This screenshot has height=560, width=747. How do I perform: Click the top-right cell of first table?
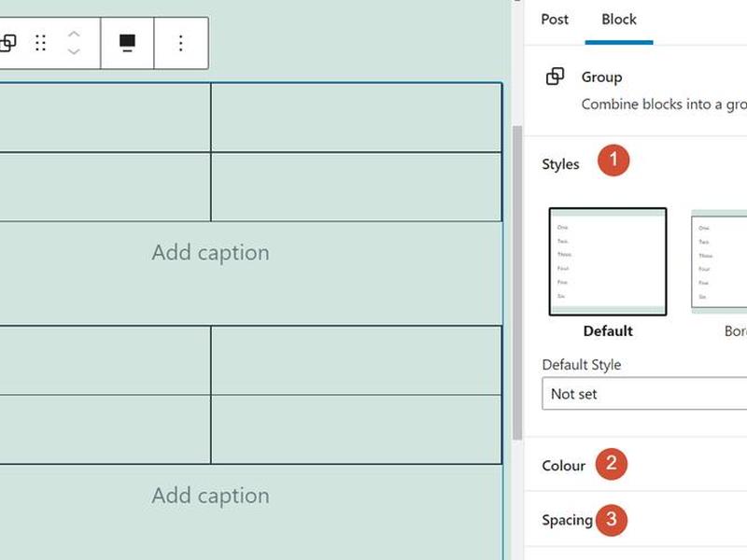click(x=357, y=118)
